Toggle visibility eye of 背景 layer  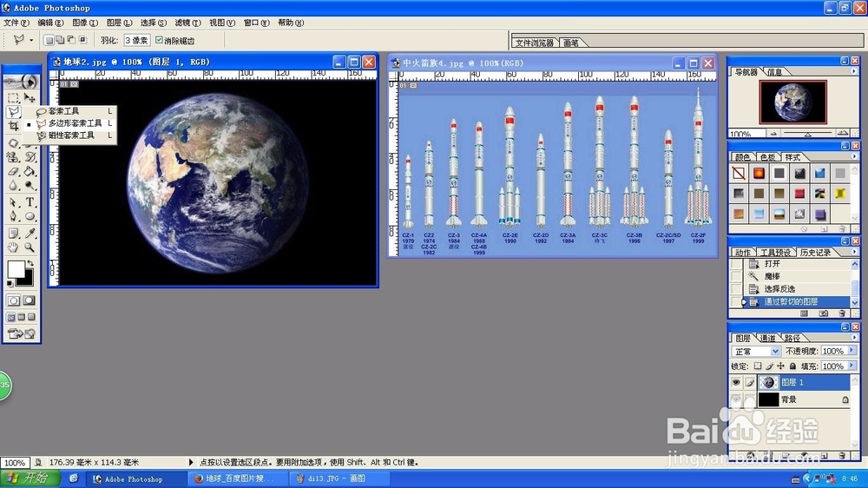(x=736, y=399)
